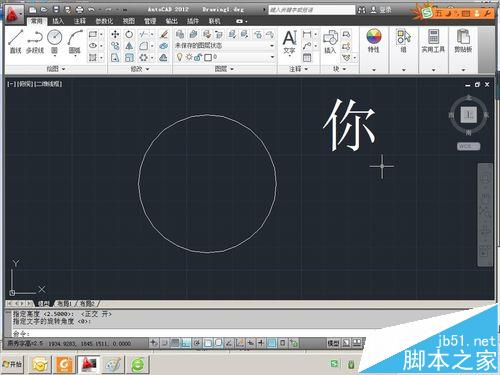Image resolution: width=500 pixels, height=375 pixels.
Task: Click the Fillet tool icon
Action: pyautogui.click(x=144, y=46)
